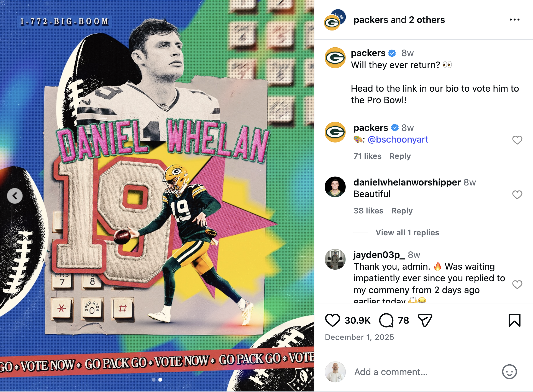The width and height of the screenshot is (533, 392).
Task: View danielwhelanworshipper profile picture
Action: 335,187
